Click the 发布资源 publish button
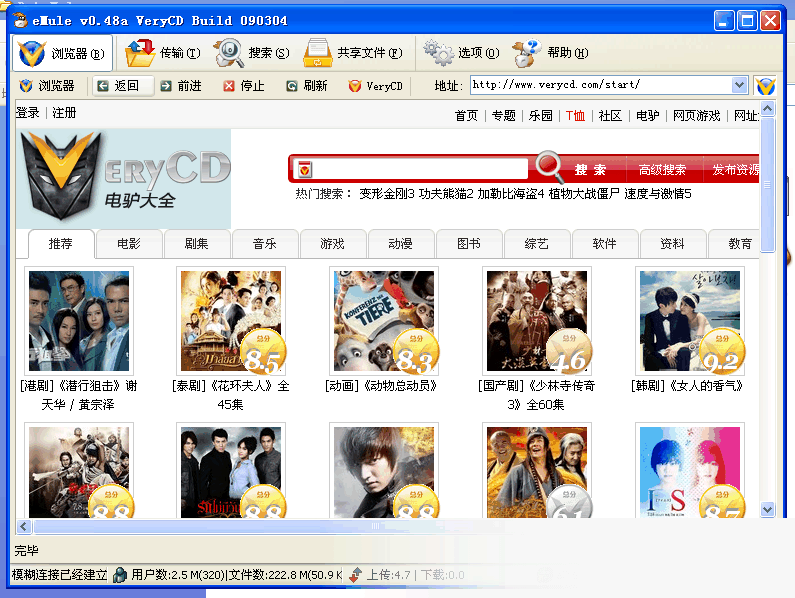The width and height of the screenshot is (795, 598). click(735, 170)
